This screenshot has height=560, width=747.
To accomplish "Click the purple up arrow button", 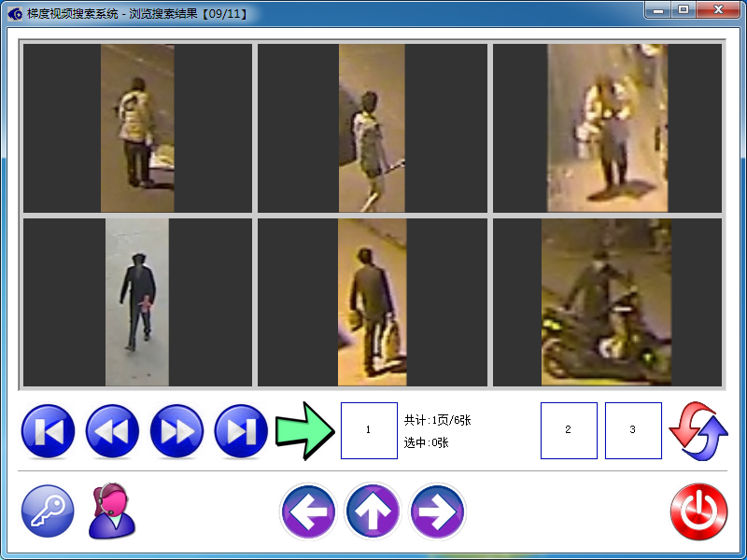I will pos(373,511).
